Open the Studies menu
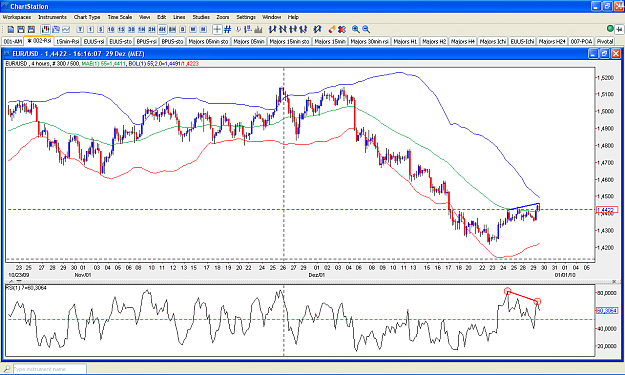The width and height of the screenshot is (625, 375). 201,17
